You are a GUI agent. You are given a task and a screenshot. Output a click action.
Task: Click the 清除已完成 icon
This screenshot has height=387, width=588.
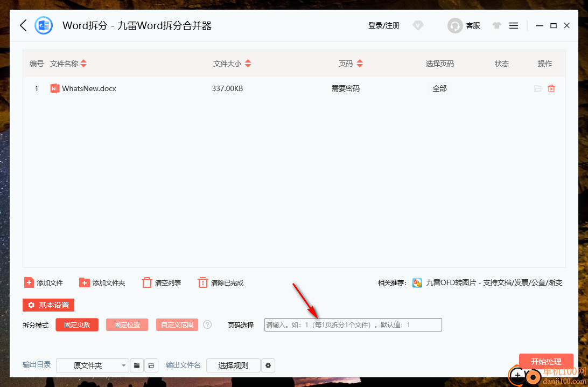coord(202,282)
